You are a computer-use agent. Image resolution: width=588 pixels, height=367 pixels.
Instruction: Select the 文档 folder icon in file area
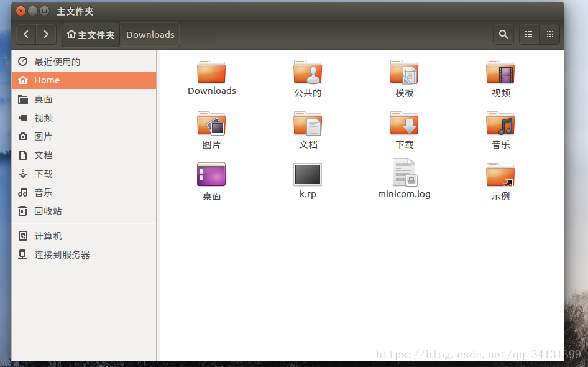point(308,123)
